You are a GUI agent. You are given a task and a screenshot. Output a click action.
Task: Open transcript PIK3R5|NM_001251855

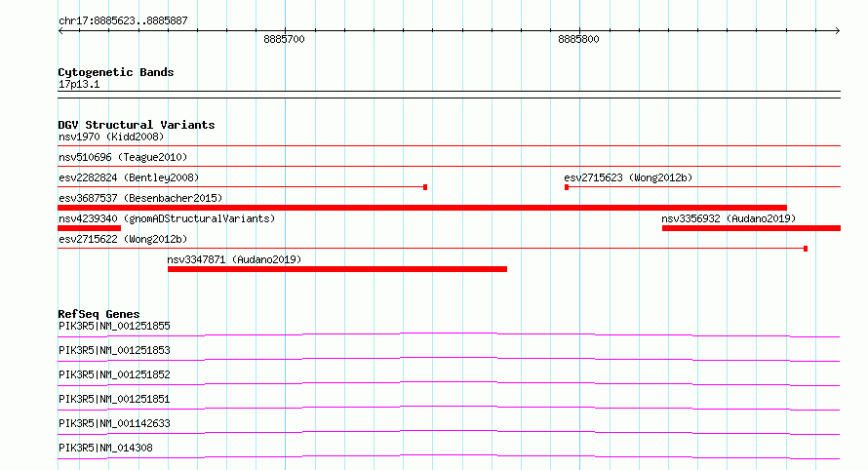point(114,326)
